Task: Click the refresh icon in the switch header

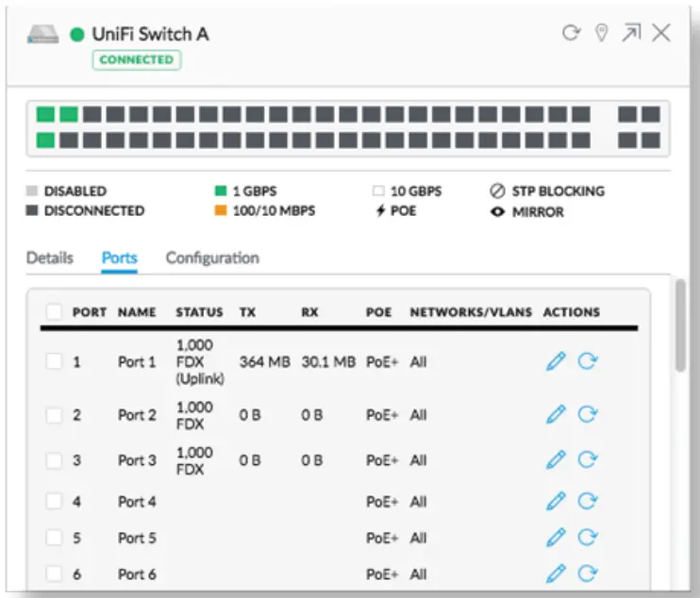Action: (571, 33)
